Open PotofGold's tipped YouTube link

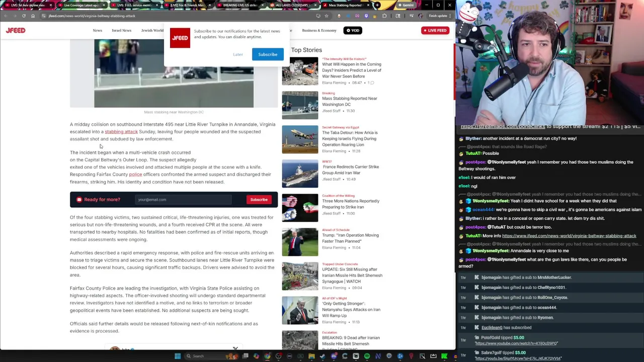516,343
